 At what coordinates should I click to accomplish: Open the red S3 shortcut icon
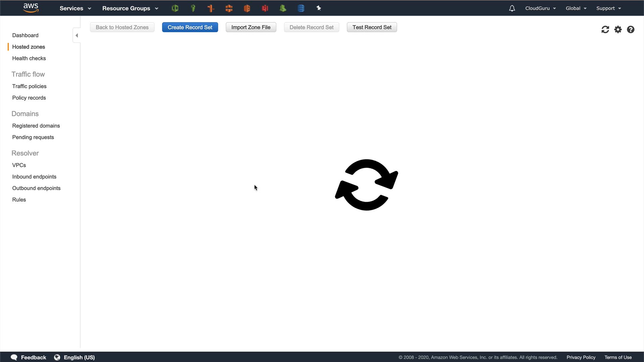[x=265, y=8]
